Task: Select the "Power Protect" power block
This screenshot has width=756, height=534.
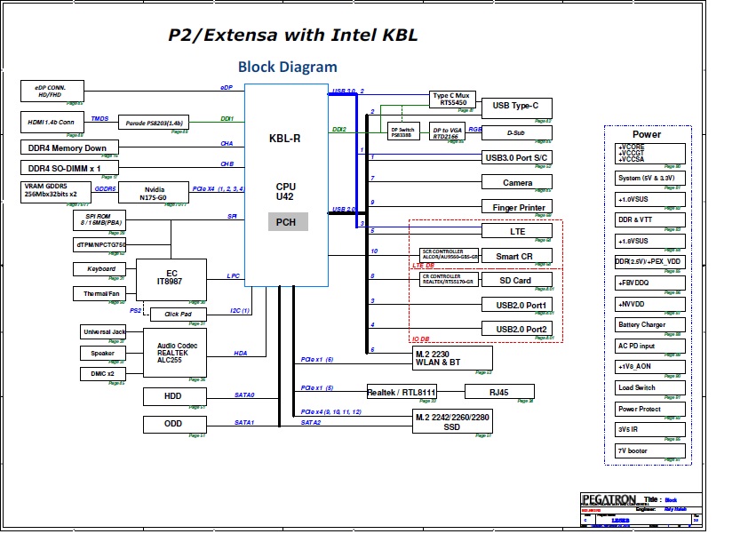Action: [650, 409]
